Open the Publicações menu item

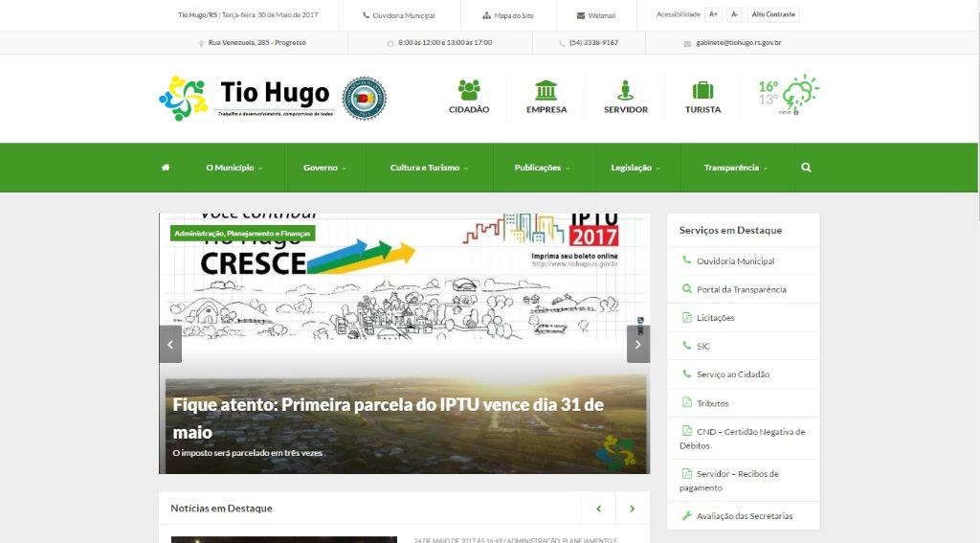[541, 168]
